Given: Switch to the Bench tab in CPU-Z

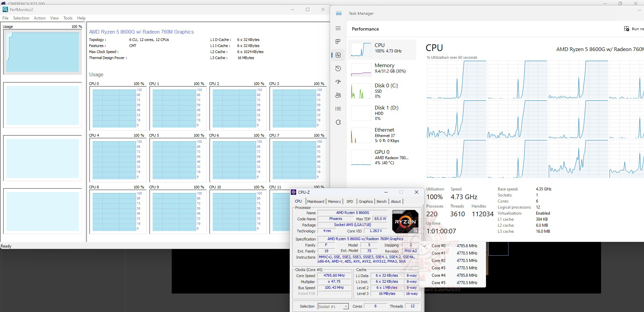Looking at the screenshot, I should click(x=382, y=202).
